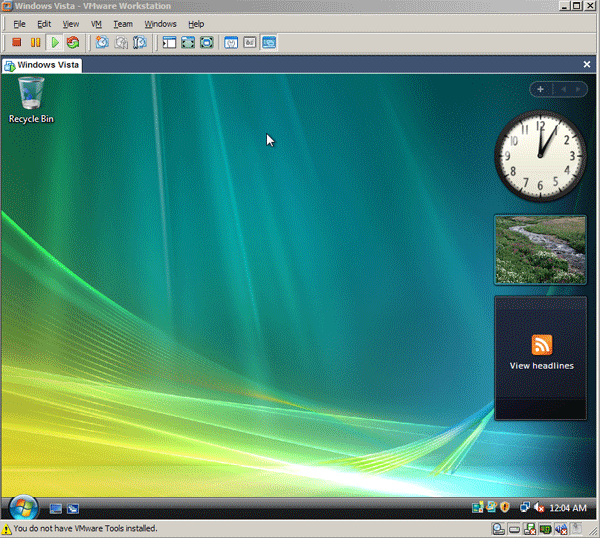600x538 pixels.
Task: Click the 12:04 AM taskbar clock
Action: tap(568, 508)
